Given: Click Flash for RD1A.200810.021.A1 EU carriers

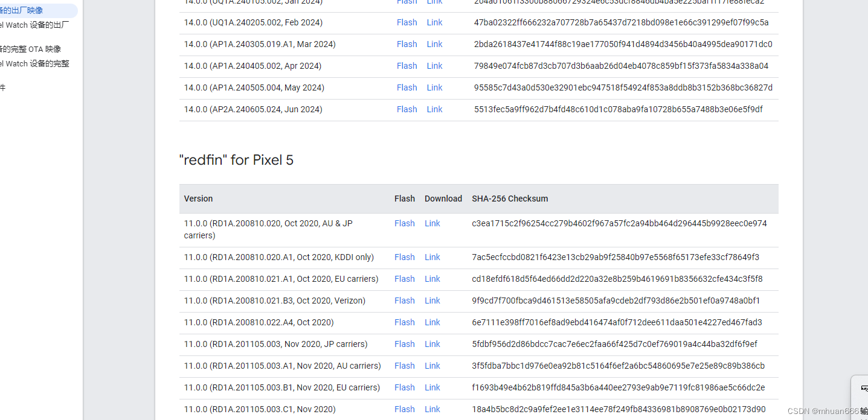Looking at the screenshot, I should pyautogui.click(x=404, y=279).
